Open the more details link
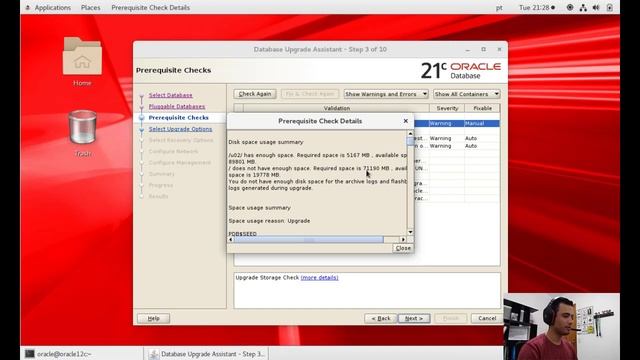640x360 pixels. [319, 278]
